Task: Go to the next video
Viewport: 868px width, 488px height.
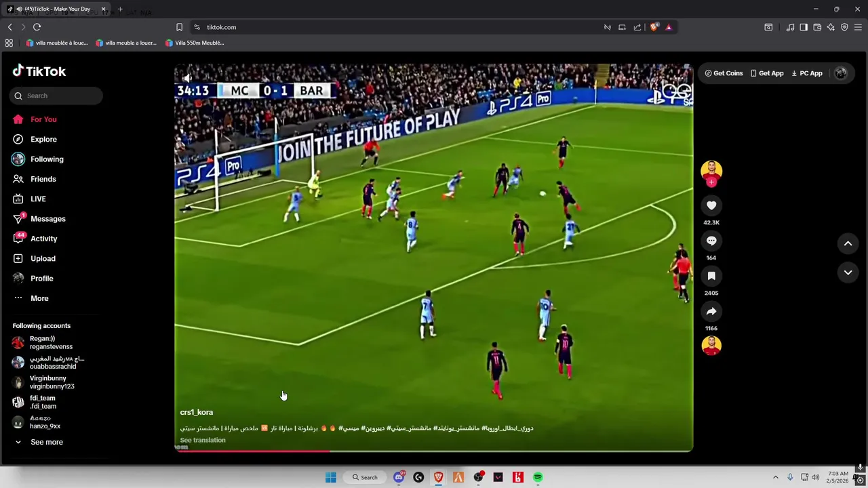Action: click(x=848, y=272)
